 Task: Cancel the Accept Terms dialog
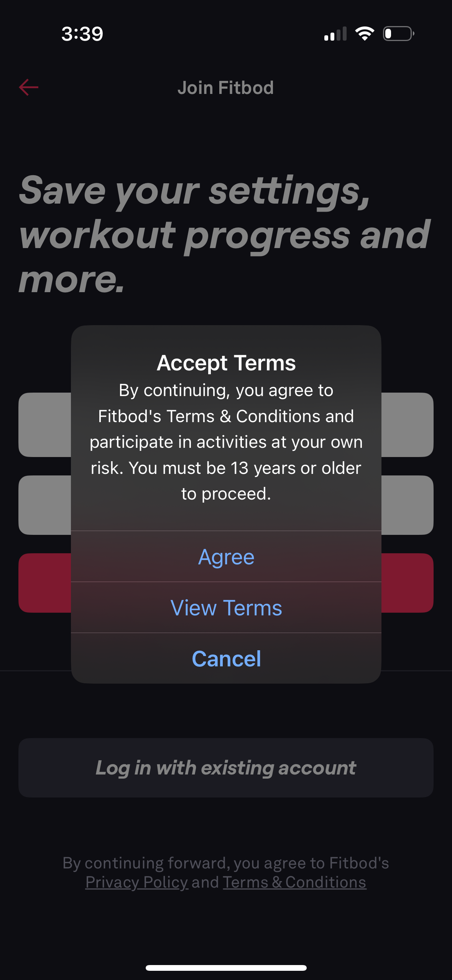point(226,658)
